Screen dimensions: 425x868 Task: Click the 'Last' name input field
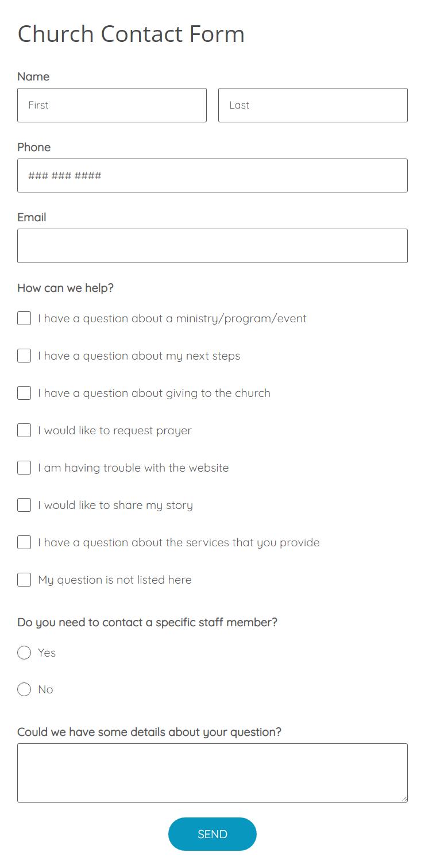tap(312, 105)
